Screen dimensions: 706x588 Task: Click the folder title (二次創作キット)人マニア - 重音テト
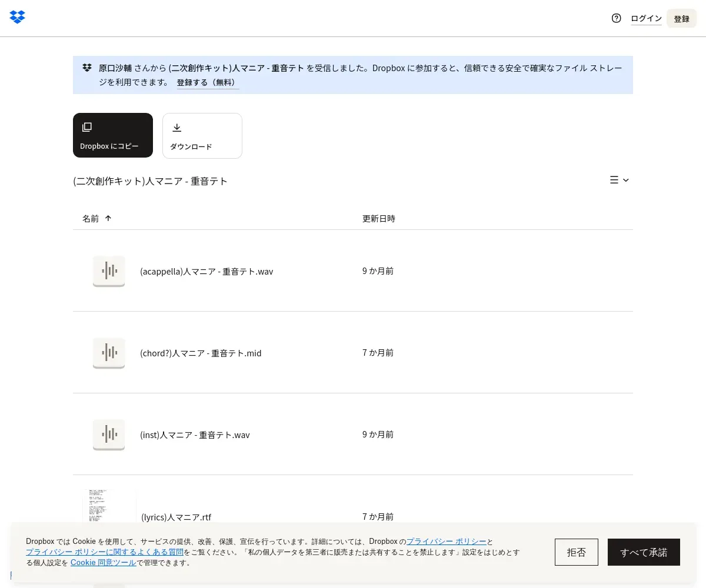coord(151,181)
